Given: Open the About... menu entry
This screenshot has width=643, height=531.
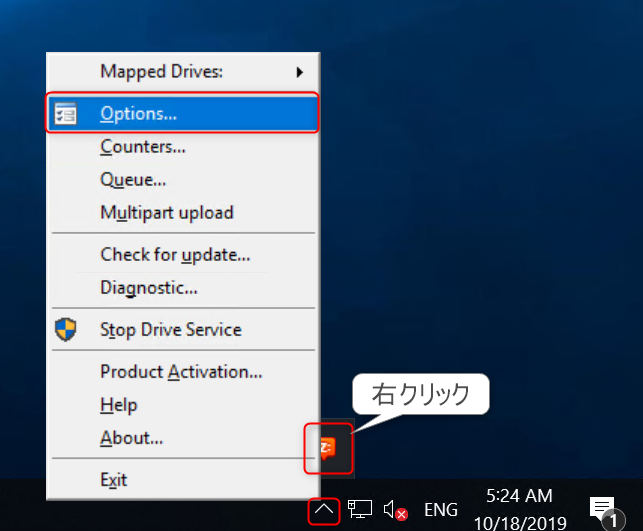Looking at the screenshot, I should point(182,438).
